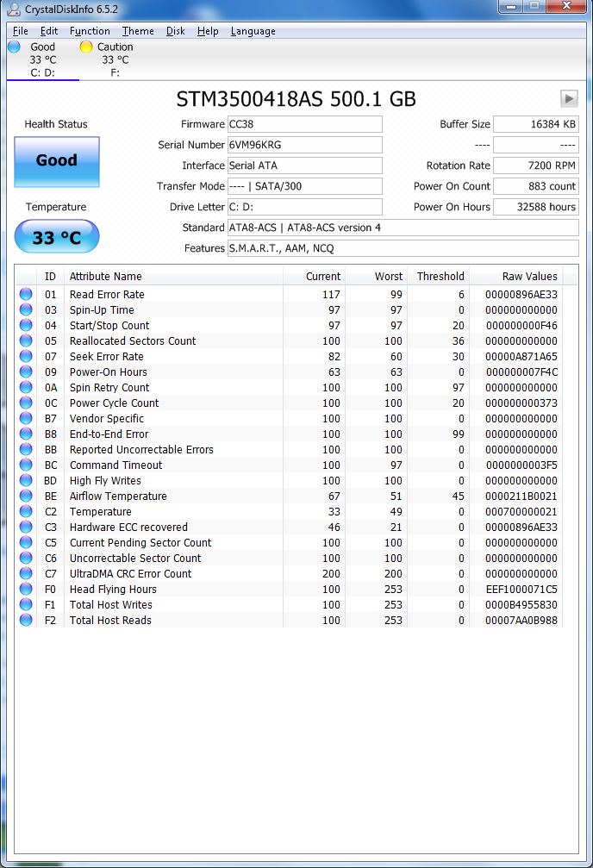Click status orb for C2 Temperature row
The height and width of the screenshot is (868, 593).
click(x=26, y=511)
